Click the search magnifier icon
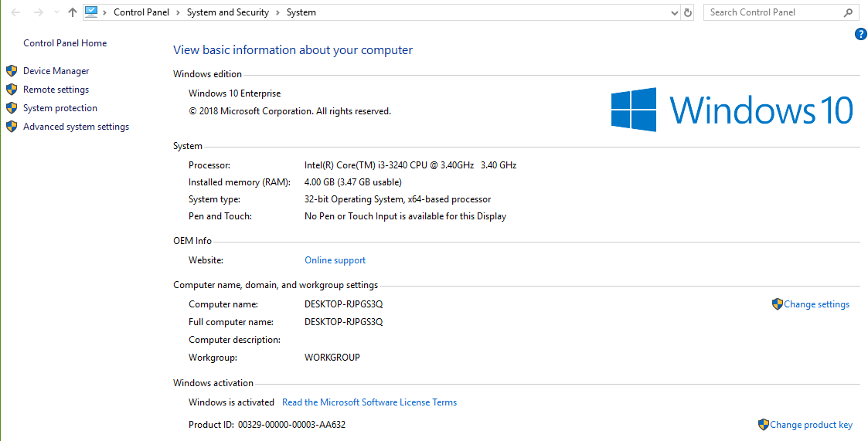The image size is (868, 441). pyautogui.click(x=848, y=12)
